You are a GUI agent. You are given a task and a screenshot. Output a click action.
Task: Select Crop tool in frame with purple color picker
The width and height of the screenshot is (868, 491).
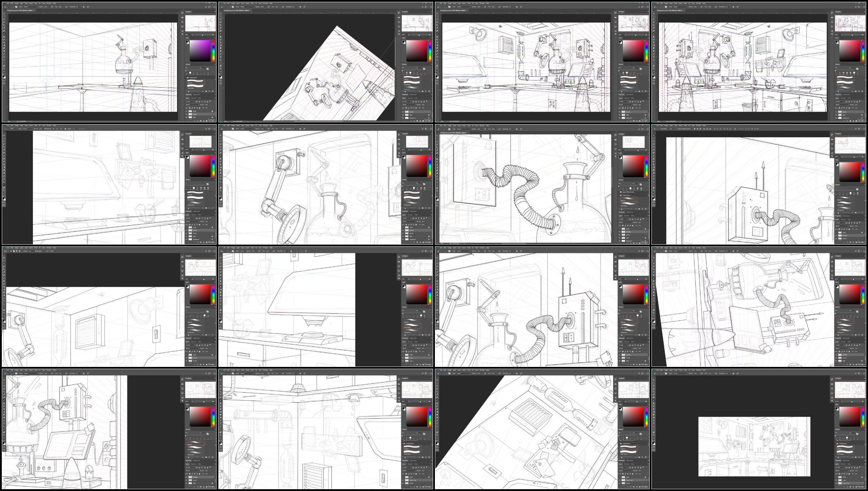point(4,25)
